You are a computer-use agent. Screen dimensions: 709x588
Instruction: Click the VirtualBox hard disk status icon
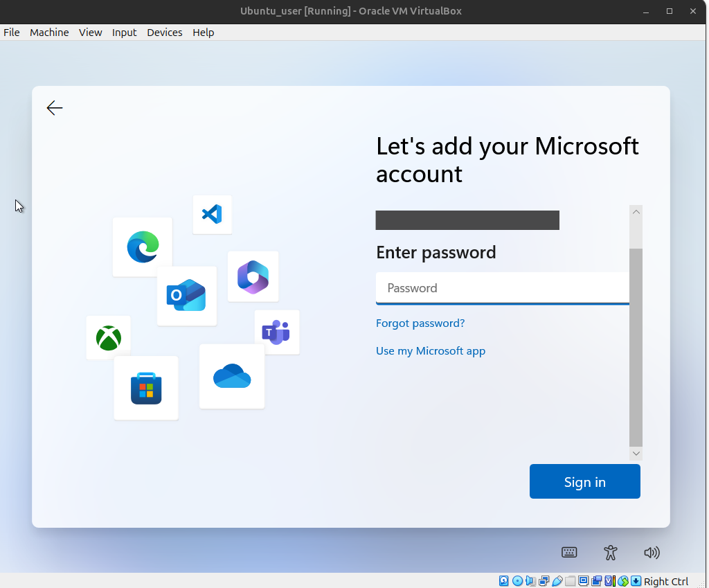[504, 581]
